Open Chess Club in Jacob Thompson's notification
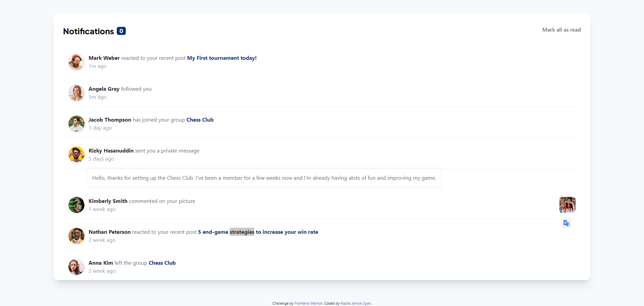The width and height of the screenshot is (644, 306). pos(200,120)
